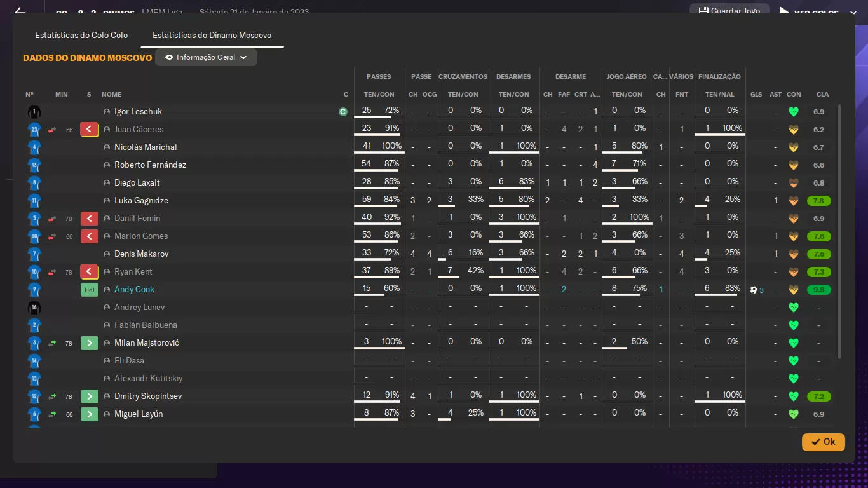Click Igor Leschuk's goalkeeper shirt icon
868x488 pixels.
coord(34,112)
